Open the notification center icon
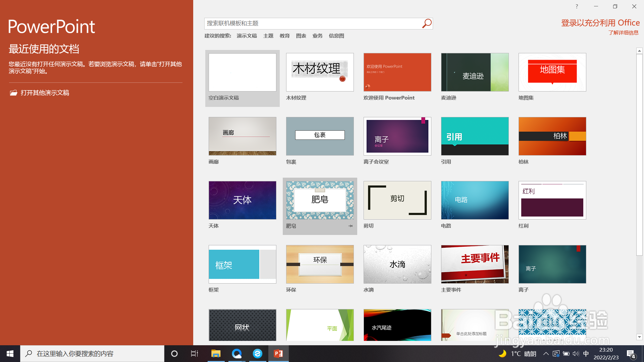 [x=631, y=354]
